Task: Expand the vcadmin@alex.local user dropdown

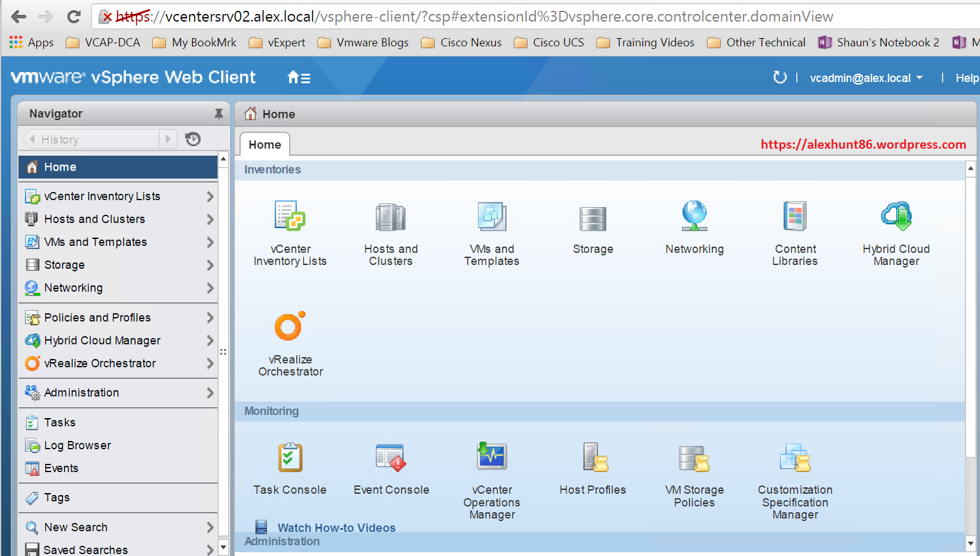Action: tap(866, 78)
